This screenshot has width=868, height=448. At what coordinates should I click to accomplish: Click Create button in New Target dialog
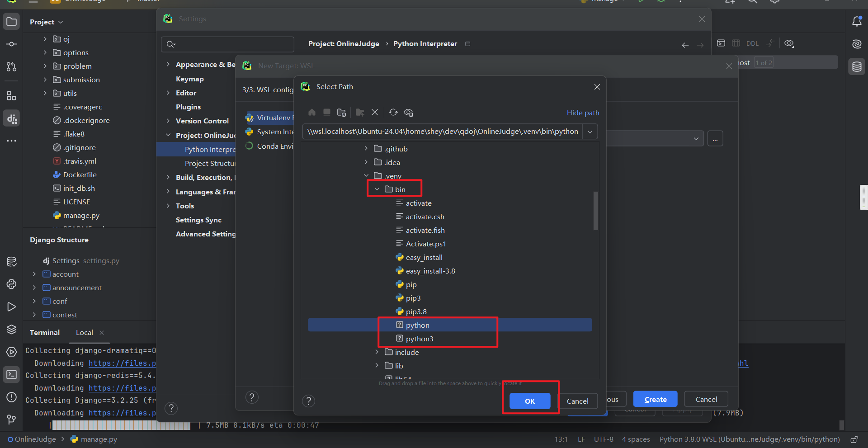pos(656,399)
